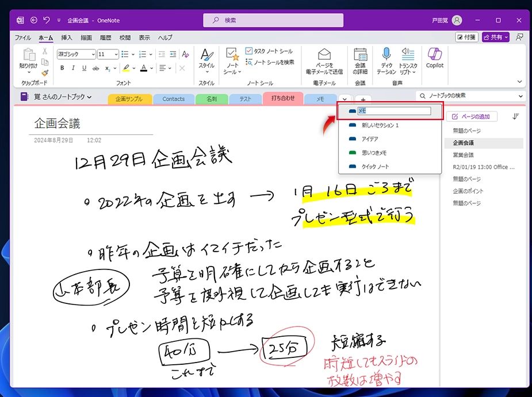Decrease the paragraph indent
Screen dimensions: 532x397
(162, 54)
